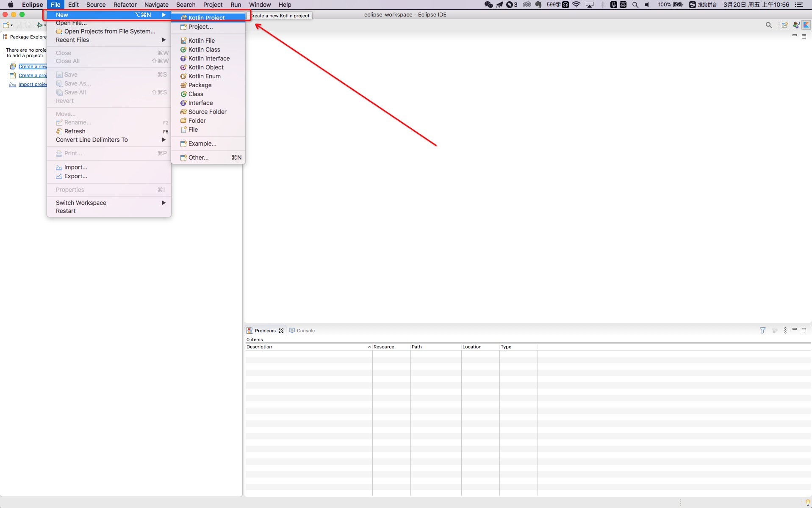
Task: Switch to the Console tab
Action: tap(302, 331)
